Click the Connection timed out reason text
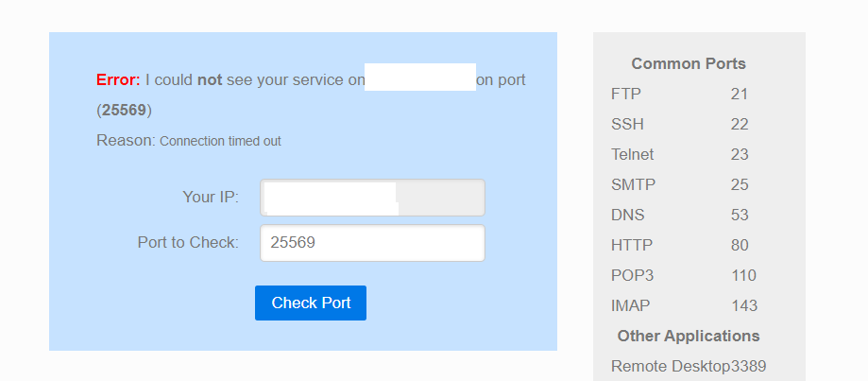The height and width of the screenshot is (381, 868). point(220,141)
